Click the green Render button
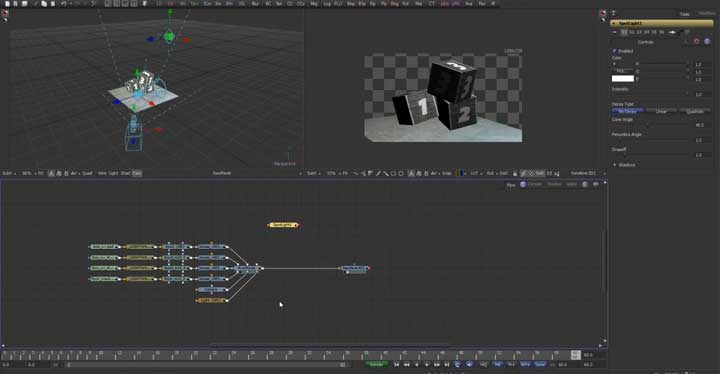The image size is (720, 374). click(x=377, y=364)
